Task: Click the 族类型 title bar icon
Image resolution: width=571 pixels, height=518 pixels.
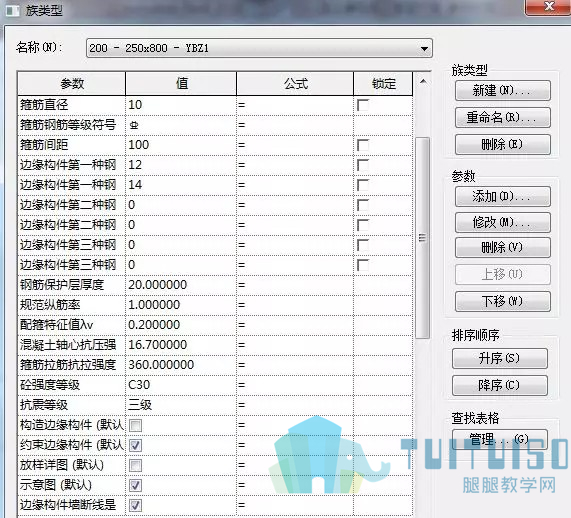Action: (x=13, y=11)
